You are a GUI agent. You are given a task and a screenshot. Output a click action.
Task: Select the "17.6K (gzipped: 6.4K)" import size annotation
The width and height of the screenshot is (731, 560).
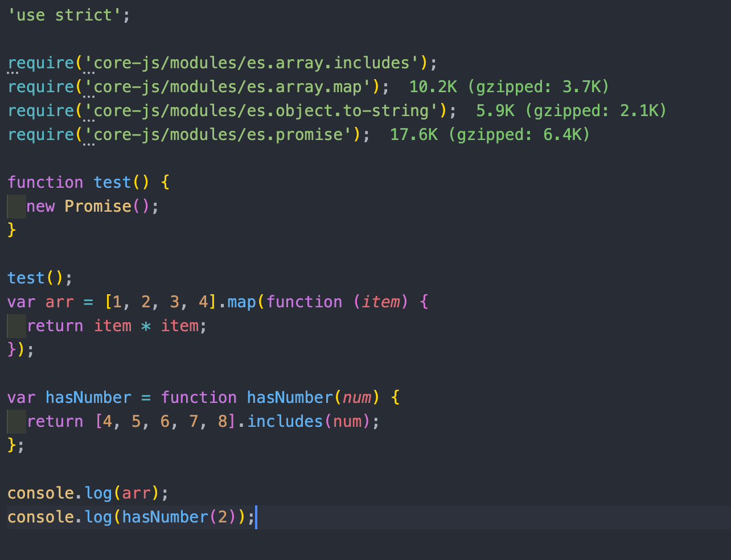pyautogui.click(x=490, y=134)
